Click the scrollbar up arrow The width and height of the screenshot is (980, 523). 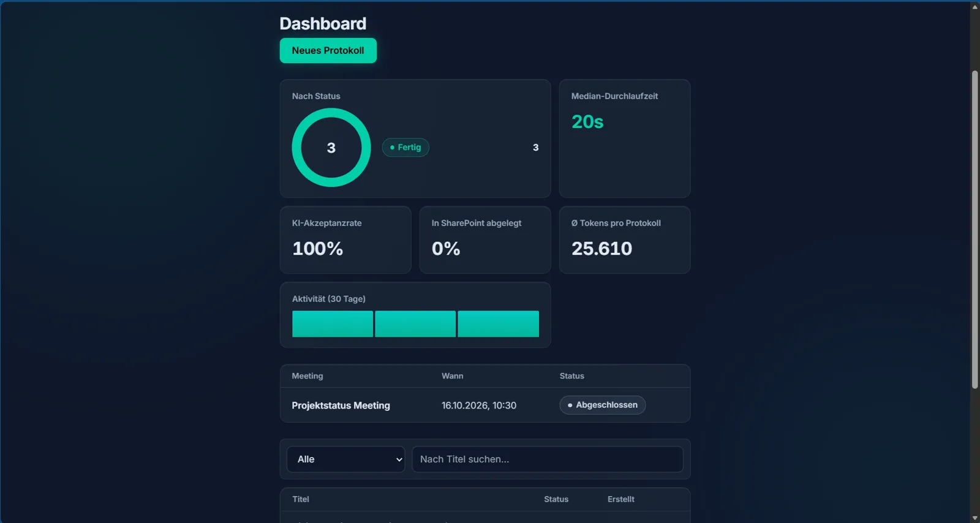pos(975,7)
